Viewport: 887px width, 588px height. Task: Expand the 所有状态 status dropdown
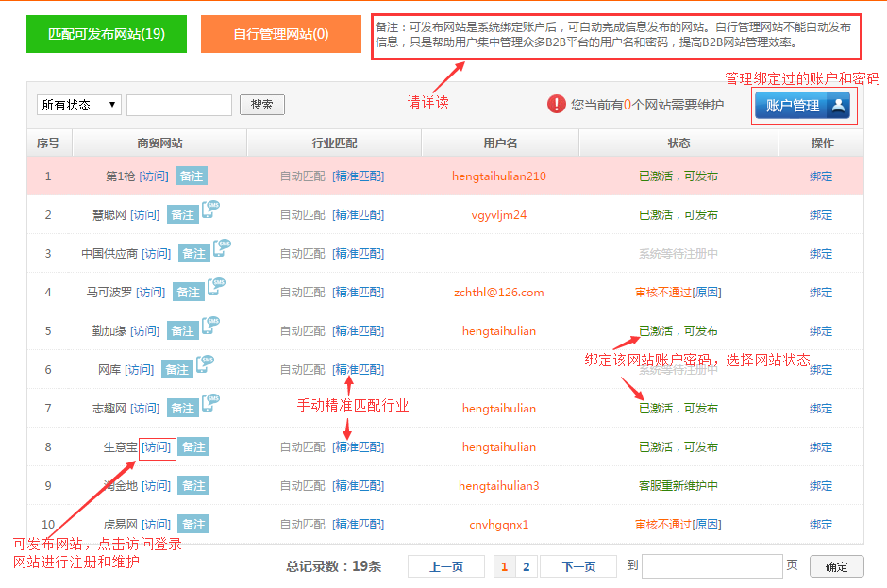(x=79, y=105)
